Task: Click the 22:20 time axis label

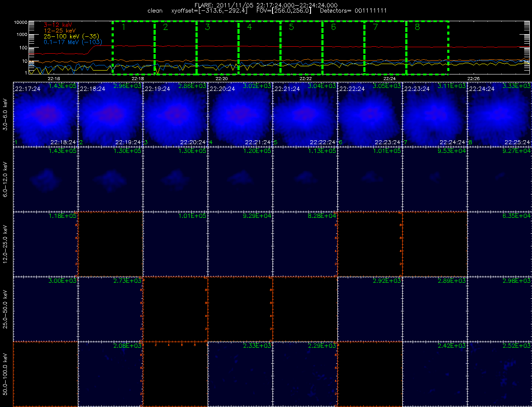Action: (x=221, y=78)
